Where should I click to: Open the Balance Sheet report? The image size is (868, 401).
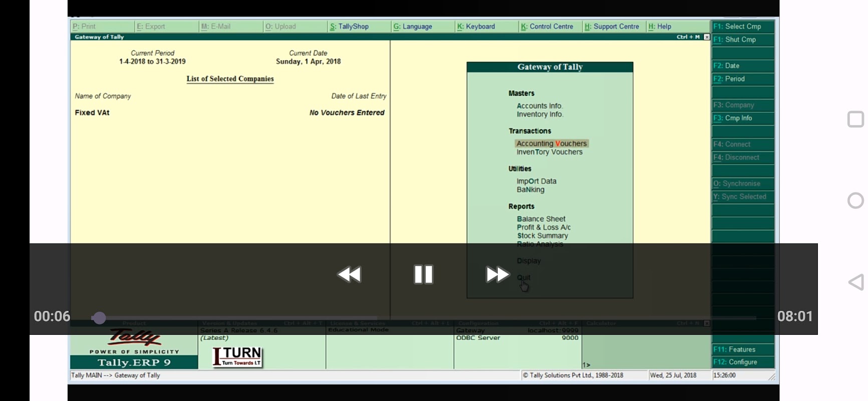541,219
